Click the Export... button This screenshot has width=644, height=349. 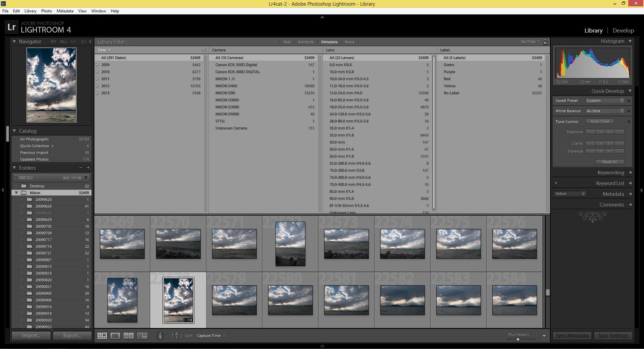(x=72, y=336)
